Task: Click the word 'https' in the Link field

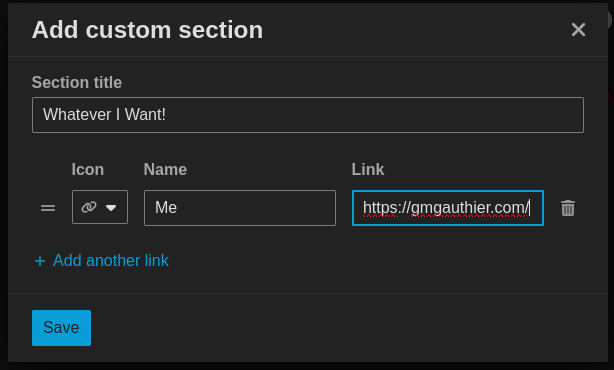Action: point(379,208)
